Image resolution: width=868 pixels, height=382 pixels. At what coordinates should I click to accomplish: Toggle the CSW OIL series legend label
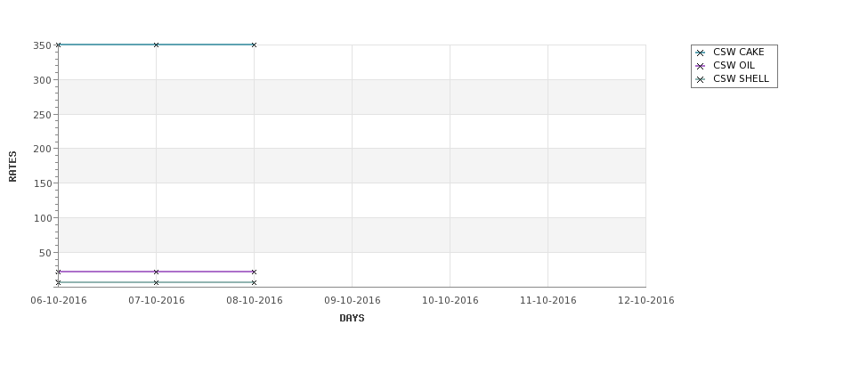(x=734, y=65)
